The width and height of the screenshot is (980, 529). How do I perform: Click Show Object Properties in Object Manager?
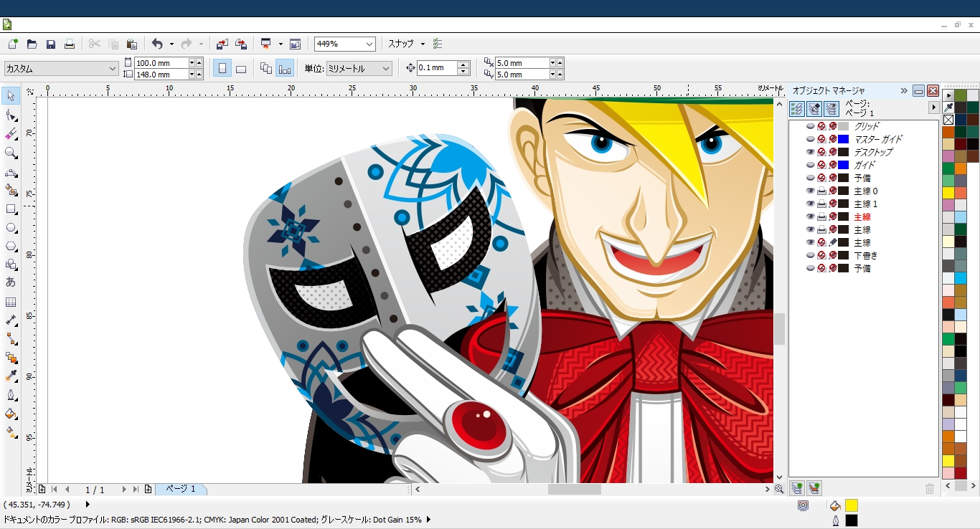797,108
